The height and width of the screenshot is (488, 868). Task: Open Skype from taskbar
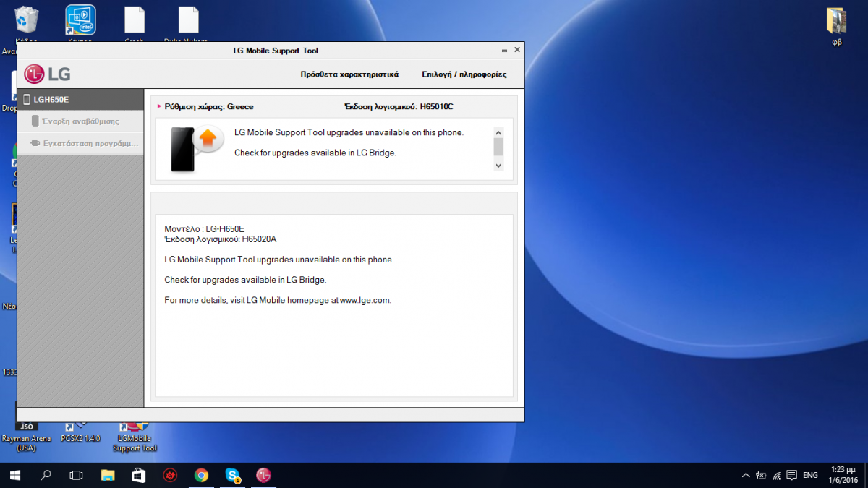(233, 475)
